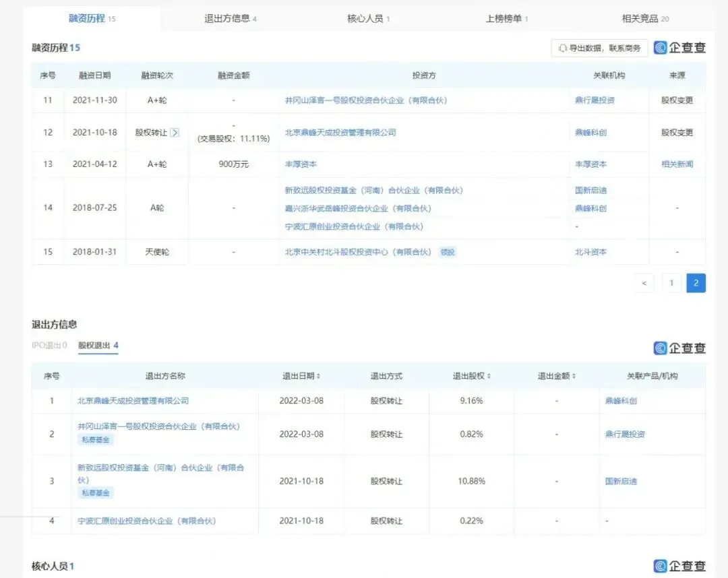728x578 pixels.
Task: Select exit equity value 0.82%
Action: point(471,435)
